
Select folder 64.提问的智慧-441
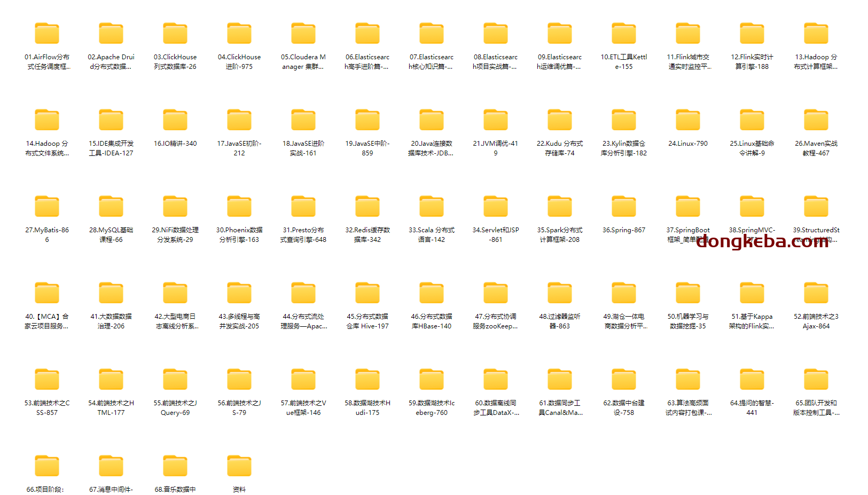tap(752, 379)
